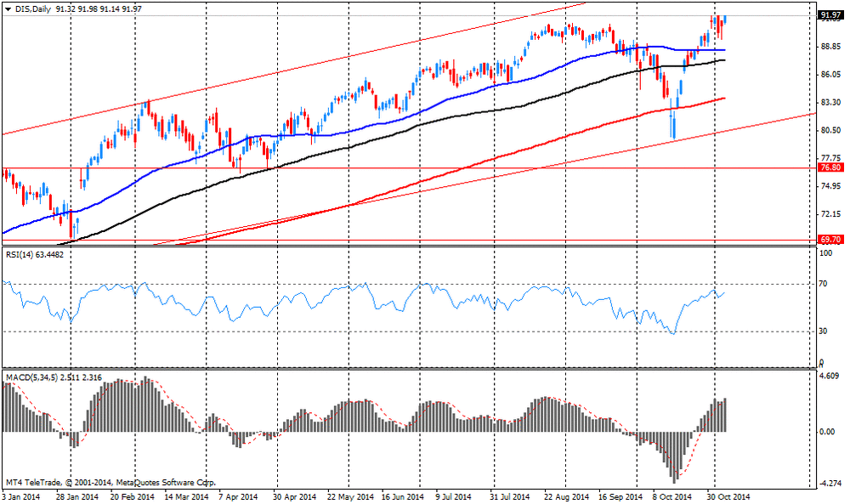Click the 69.70 horizontal level price tag
The height and width of the screenshot is (504, 850).
pyautogui.click(x=829, y=241)
